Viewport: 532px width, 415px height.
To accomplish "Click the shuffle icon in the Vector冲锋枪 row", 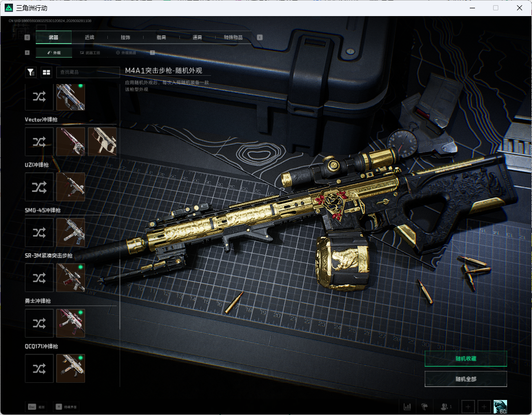I will (39, 142).
